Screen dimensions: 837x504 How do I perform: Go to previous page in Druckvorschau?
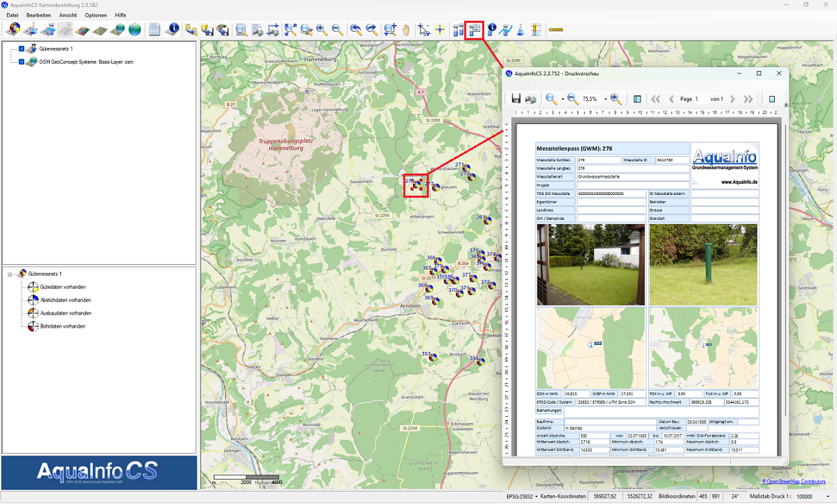671,99
